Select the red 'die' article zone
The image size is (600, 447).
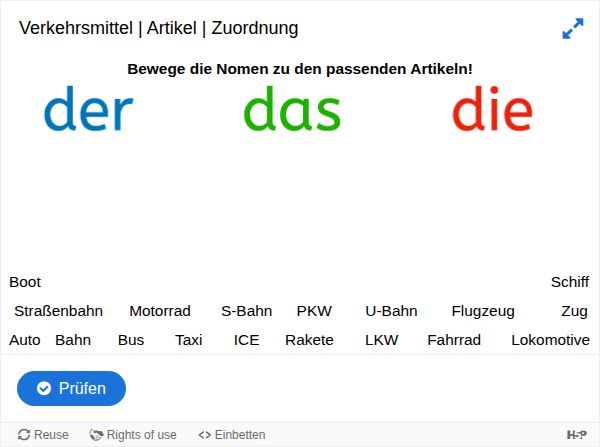(491, 110)
